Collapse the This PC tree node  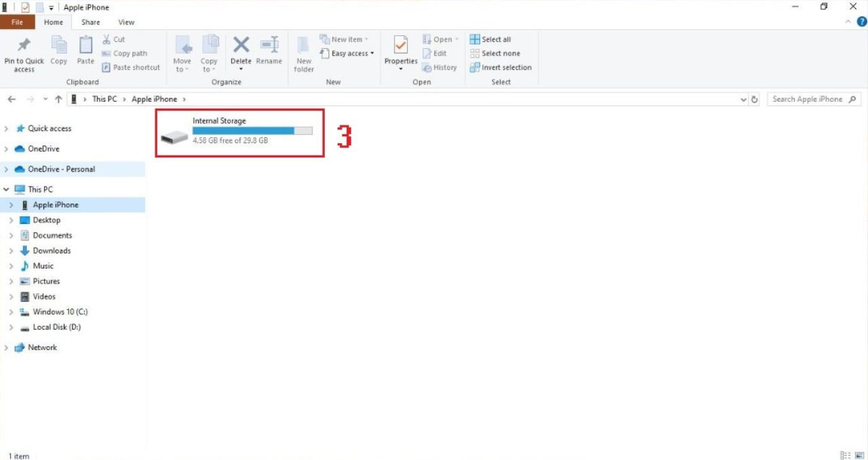[x=6, y=189]
